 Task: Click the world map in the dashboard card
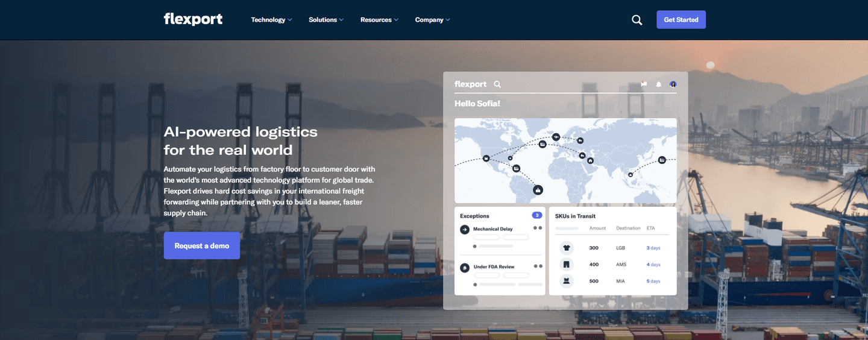pos(565,160)
